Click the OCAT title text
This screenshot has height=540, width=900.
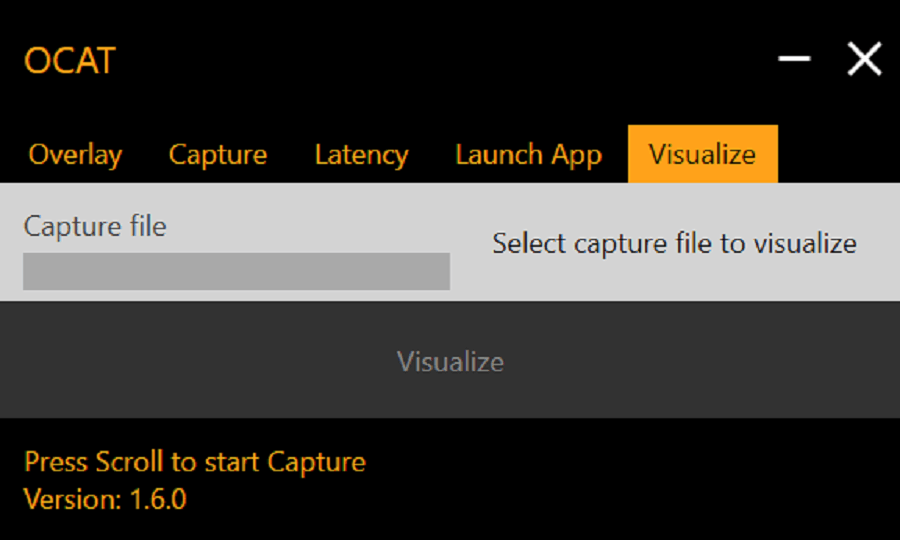tap(69, 61)
